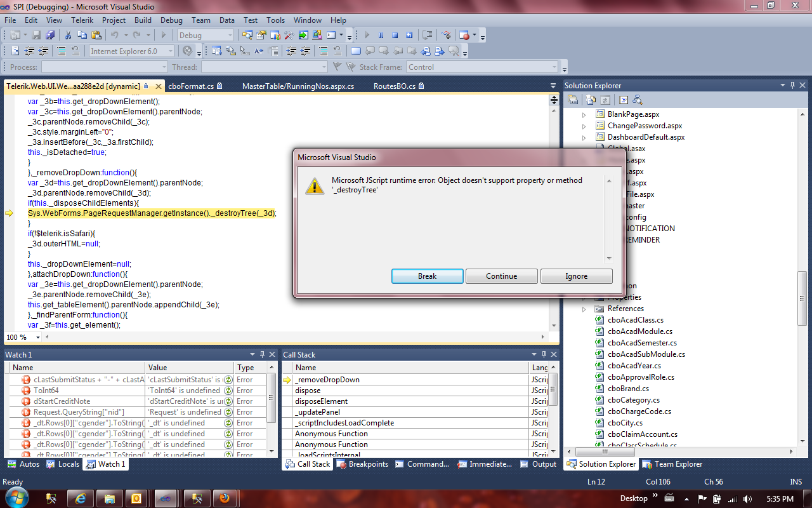Switch to the Team Explorer tab

coord(673,464)
